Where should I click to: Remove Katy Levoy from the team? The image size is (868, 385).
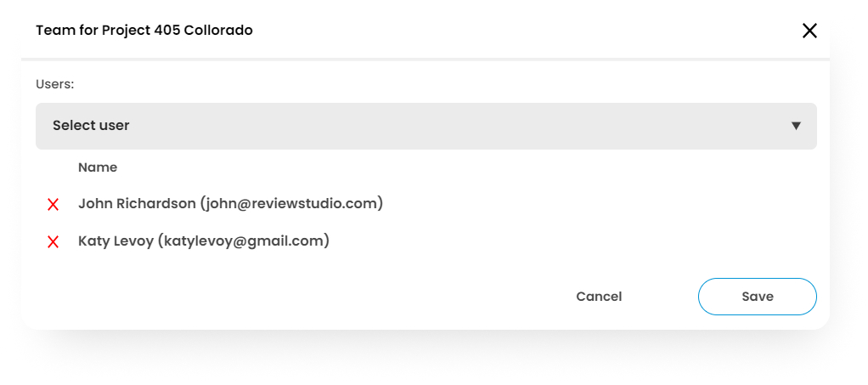point(53,241)
